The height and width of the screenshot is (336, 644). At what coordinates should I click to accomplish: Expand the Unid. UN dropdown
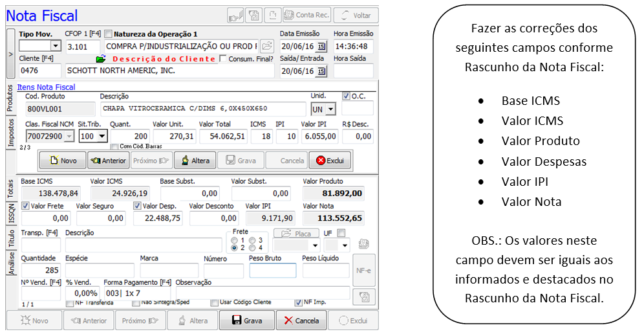coord(330,109)
